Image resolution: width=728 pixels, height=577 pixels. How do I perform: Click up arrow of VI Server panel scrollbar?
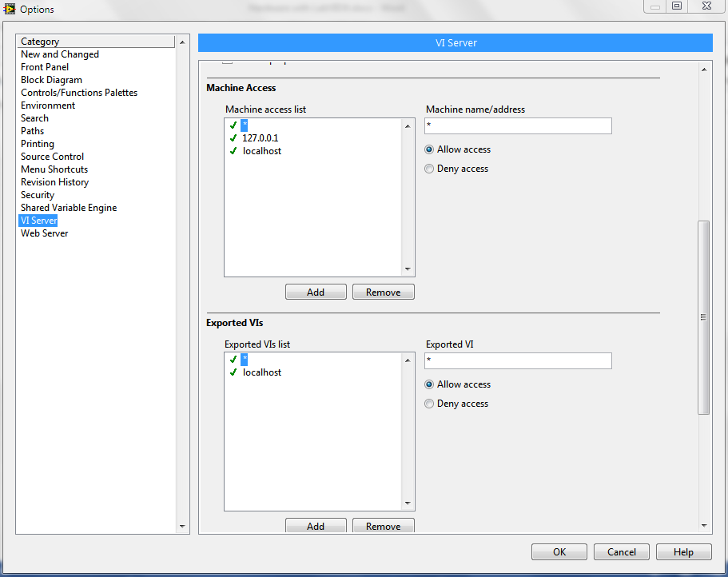tap(704, 70)
